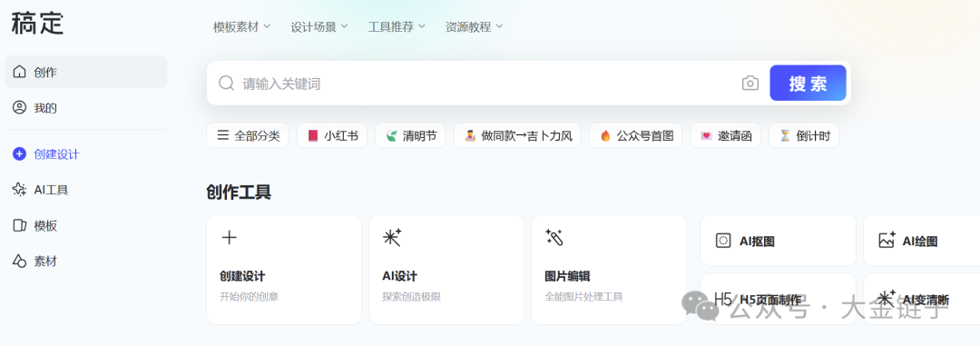The image size is (980, 346).
Task: Click the profile icon beside 我的
Action: [x=20, y=108]
